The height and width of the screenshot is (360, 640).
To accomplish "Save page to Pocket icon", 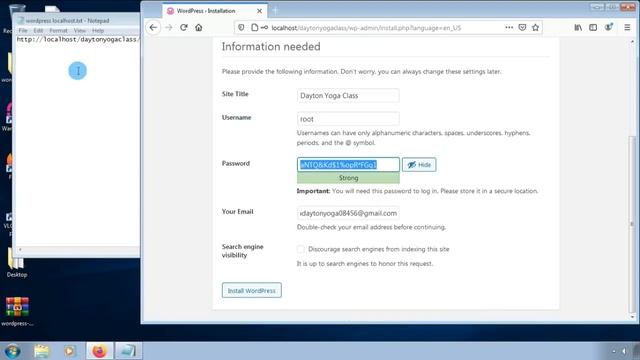I will click(522, 27).
